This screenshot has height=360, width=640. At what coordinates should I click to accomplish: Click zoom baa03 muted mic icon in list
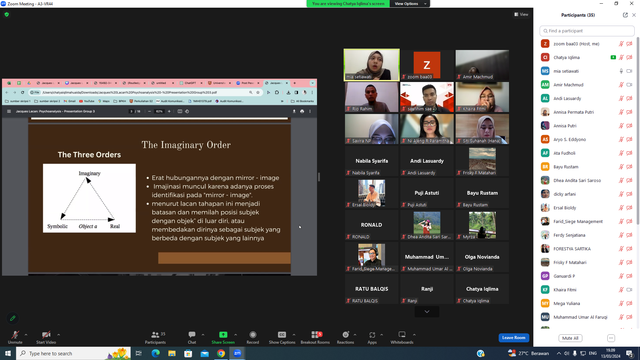(621, 44)
